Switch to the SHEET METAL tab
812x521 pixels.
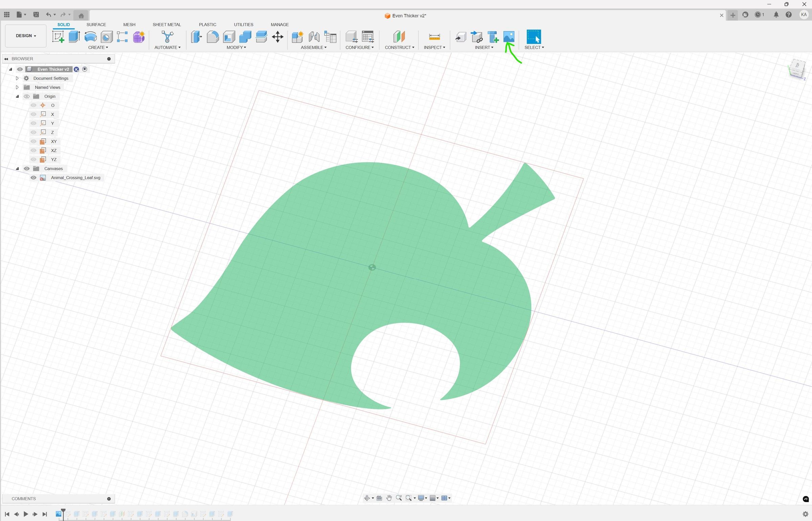(167, 24)
